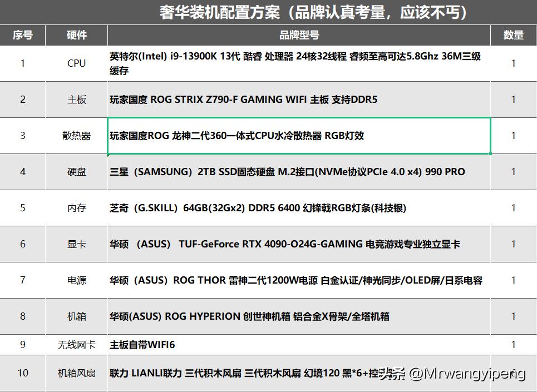Click the 显卡 hardware cell
The width and height of the screenshot is (537, 392).
[x=76, y=244]
